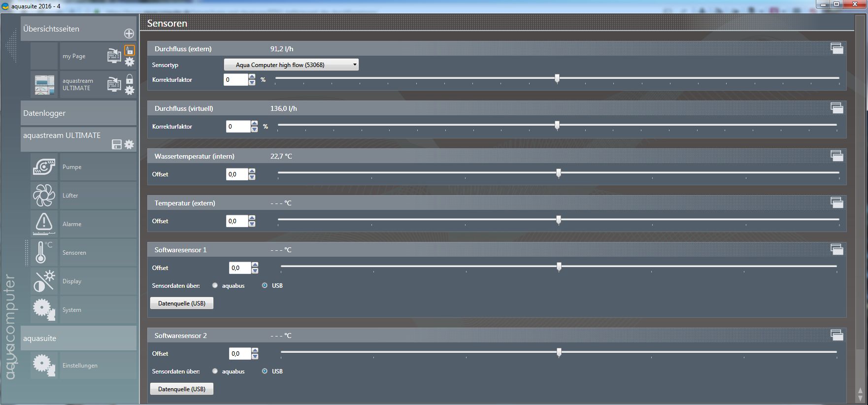This screenshot has width=868, height=405.
Task: Click lock icon for aquastream ULTIMATE overview page
Action: 129,79
